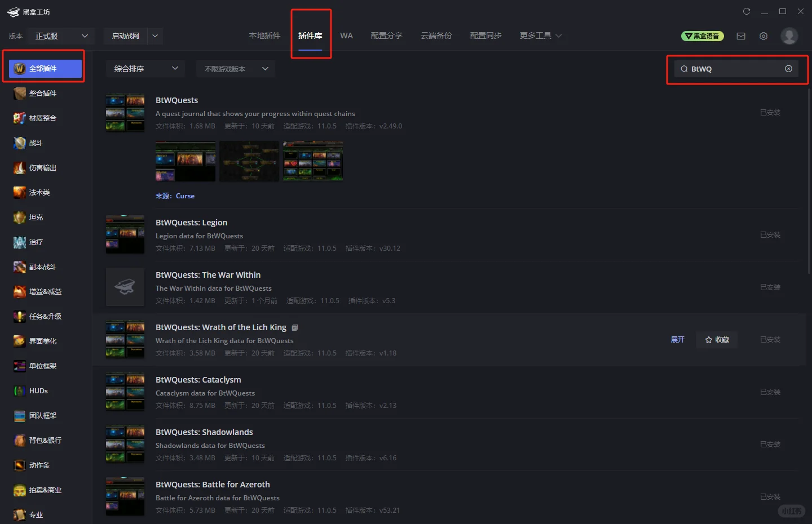
Task: Open the 综合排序 sort dropdown
Action: point(145,69)
